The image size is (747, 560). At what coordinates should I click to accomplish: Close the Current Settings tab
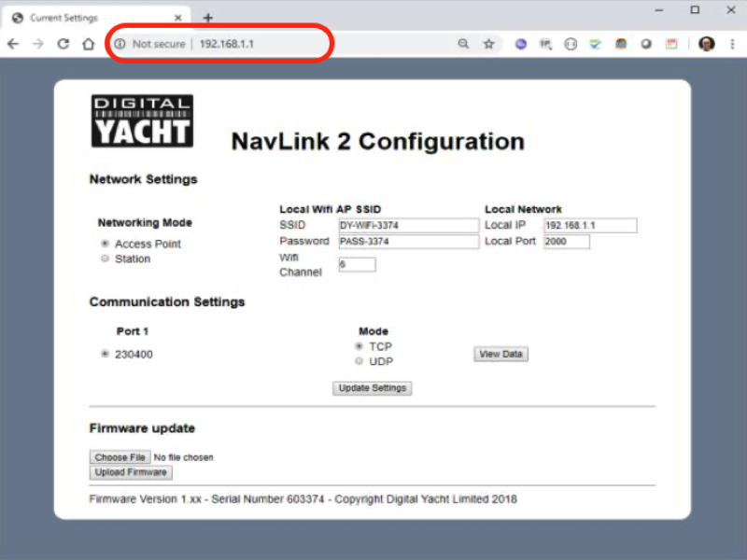[x=177, y=18]
